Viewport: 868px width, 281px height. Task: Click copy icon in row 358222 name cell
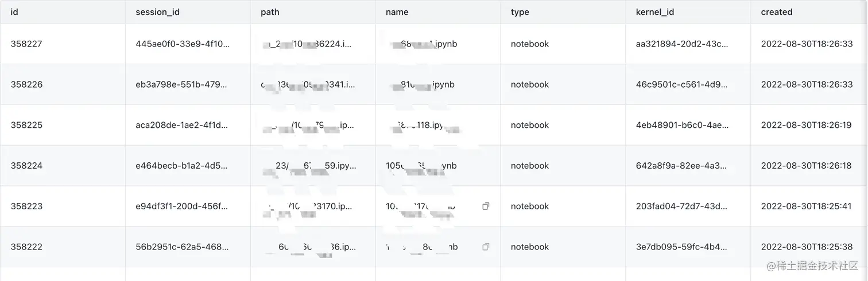(486, 247)
